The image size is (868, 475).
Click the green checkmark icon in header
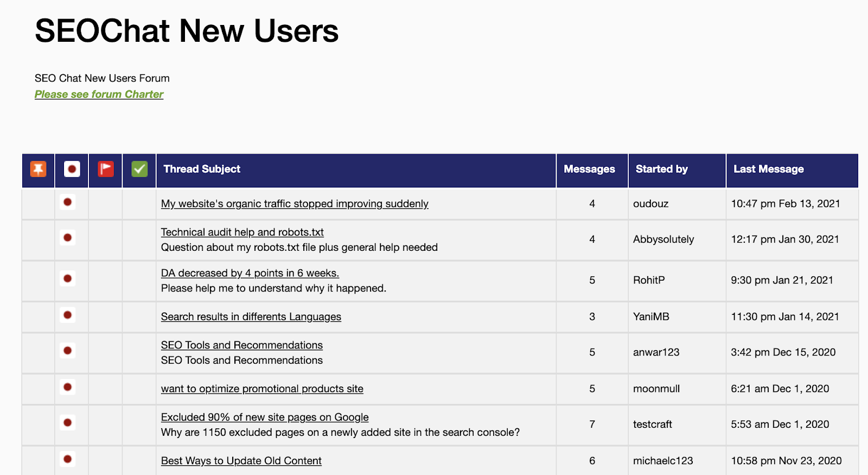[x=139, y=169]
